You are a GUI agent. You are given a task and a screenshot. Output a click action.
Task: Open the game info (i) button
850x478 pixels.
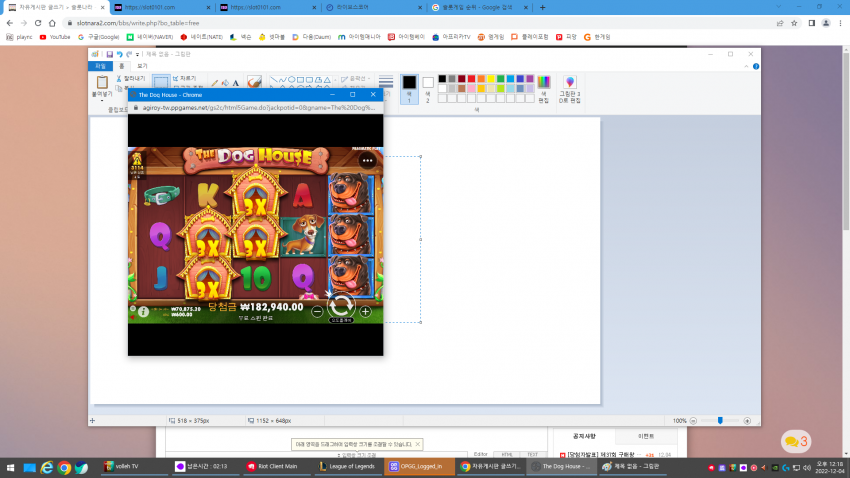coord(143,311)
